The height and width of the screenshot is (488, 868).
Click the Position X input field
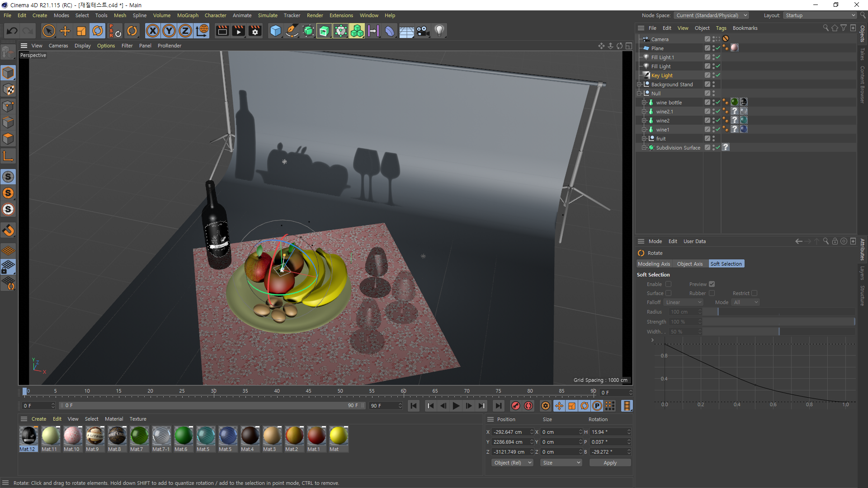pos(510,432)
